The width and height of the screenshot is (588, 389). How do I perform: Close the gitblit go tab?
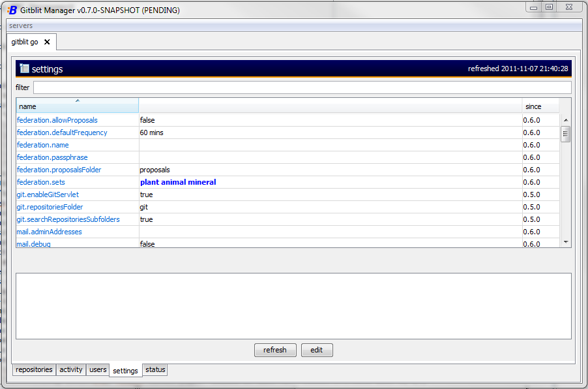pos(47,42)
